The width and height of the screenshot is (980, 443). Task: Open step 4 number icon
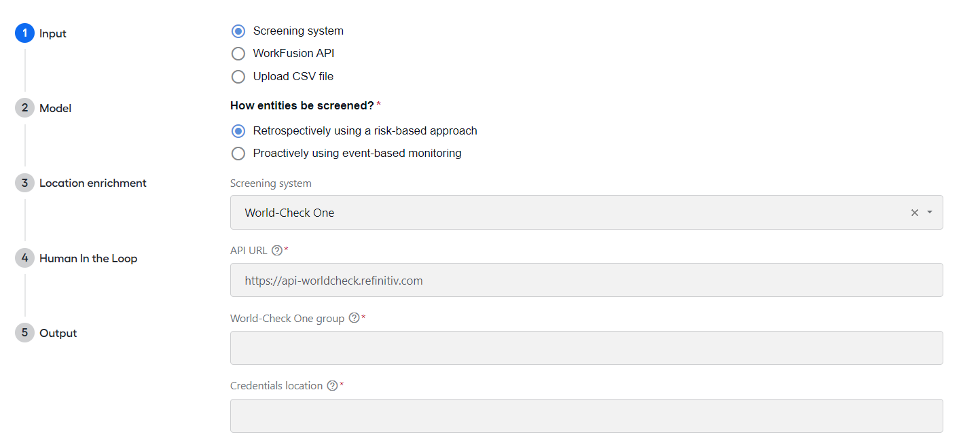[x=24, y=258]
